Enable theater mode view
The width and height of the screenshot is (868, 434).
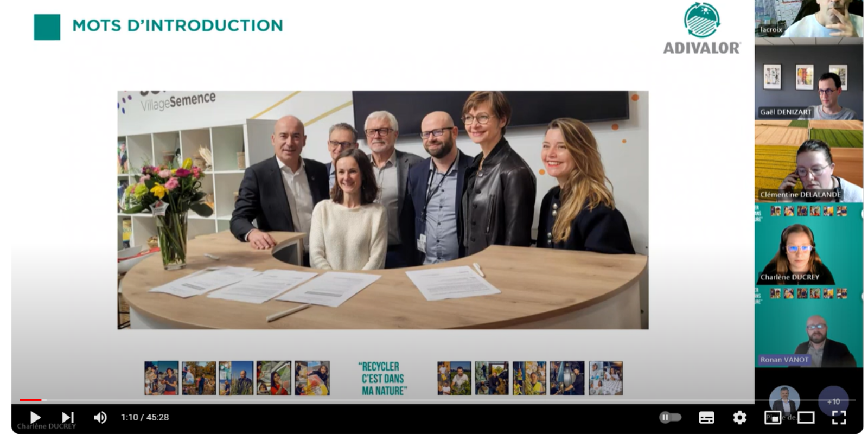tap(806, 417)
